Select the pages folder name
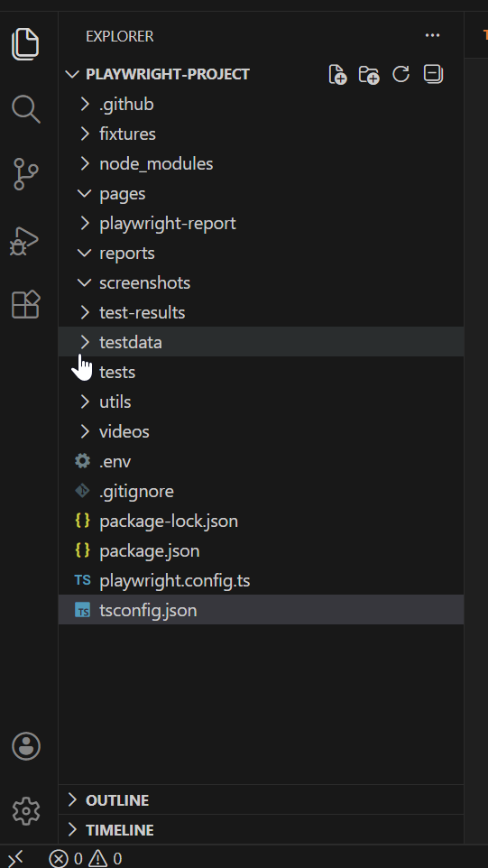 click(123, 194)
